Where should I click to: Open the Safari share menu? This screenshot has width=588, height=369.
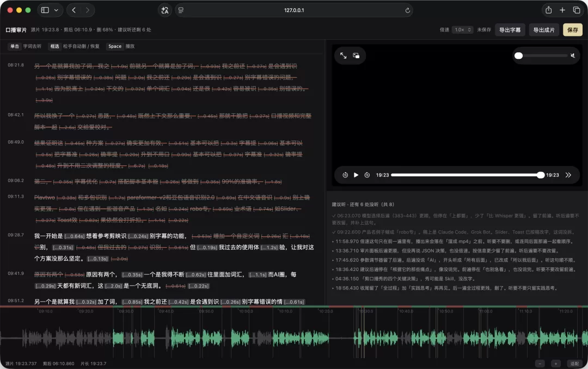click(x=549, y=10)
